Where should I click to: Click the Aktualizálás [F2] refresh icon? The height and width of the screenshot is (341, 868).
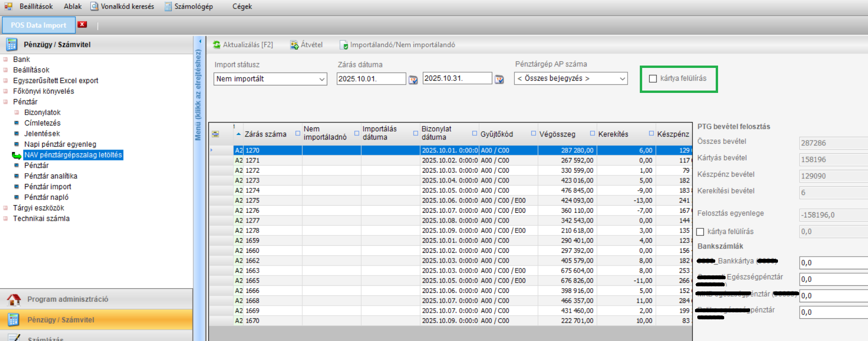(217, 45)
